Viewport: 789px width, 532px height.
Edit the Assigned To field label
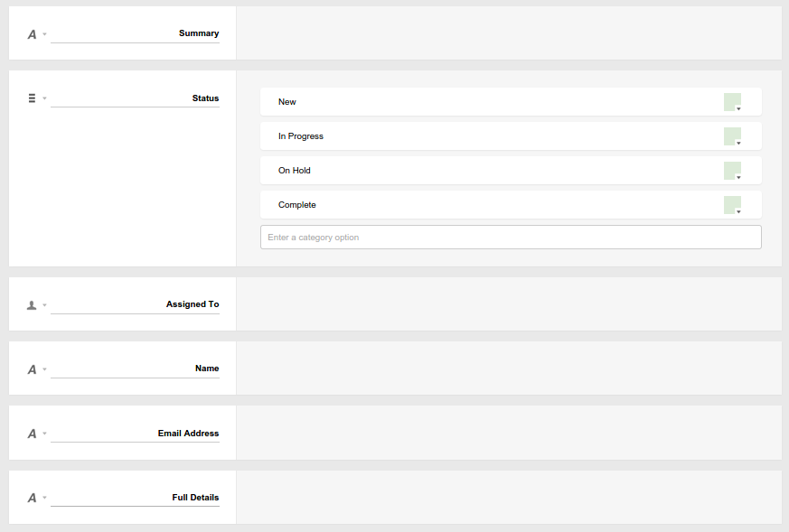(135, 304)
